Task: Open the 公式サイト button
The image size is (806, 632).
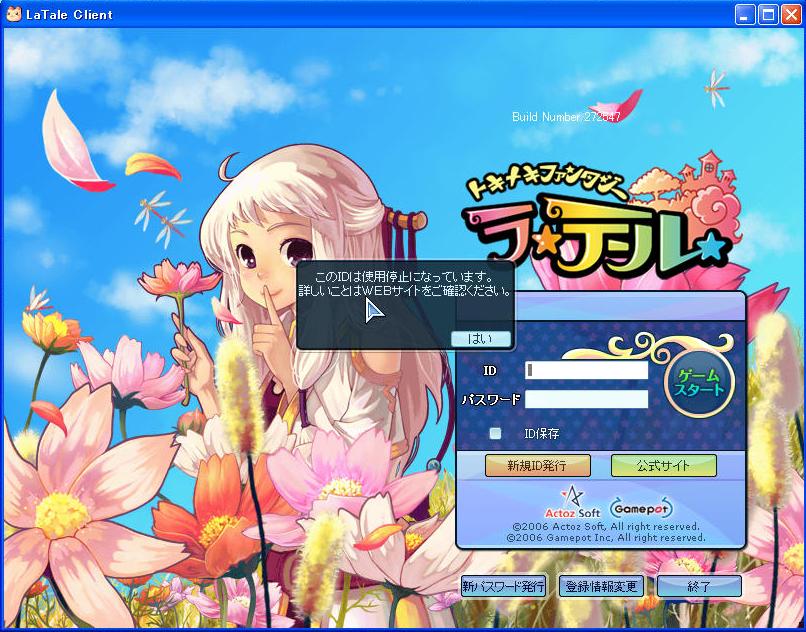Action: [x=664, y=465]
